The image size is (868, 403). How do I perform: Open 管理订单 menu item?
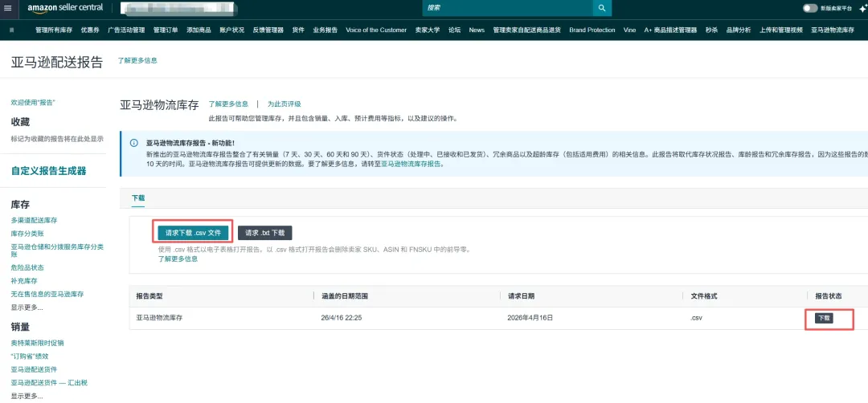166,31
